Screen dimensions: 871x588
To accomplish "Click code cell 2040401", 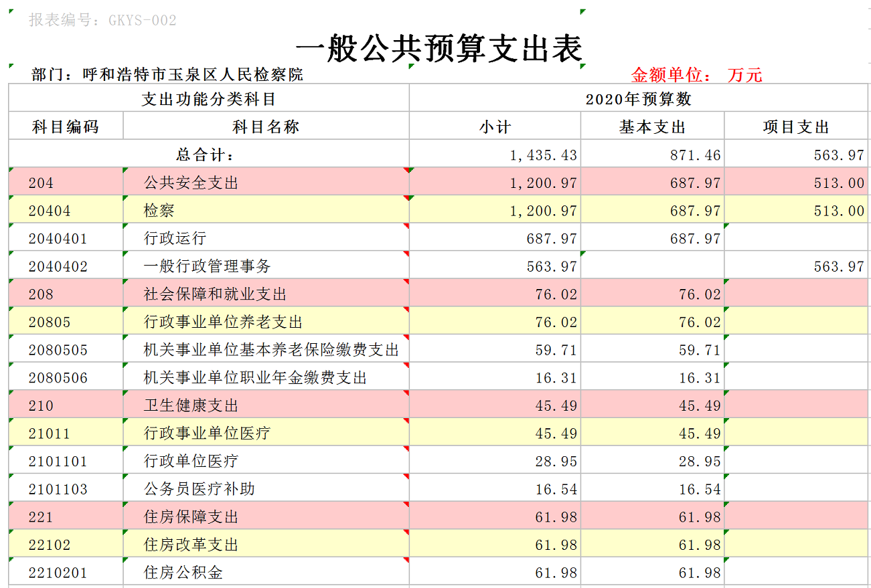I will click(66, 238).
